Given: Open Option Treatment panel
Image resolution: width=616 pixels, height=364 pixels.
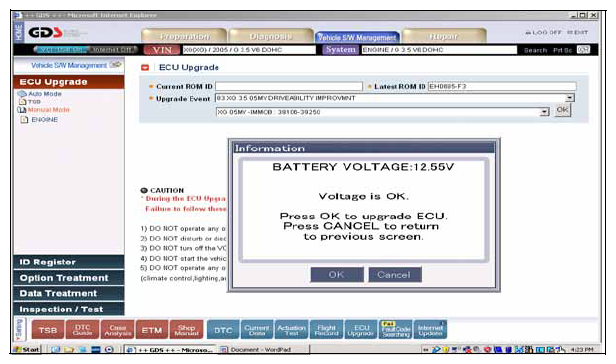Looking at the screenshot, I should 69,278.
